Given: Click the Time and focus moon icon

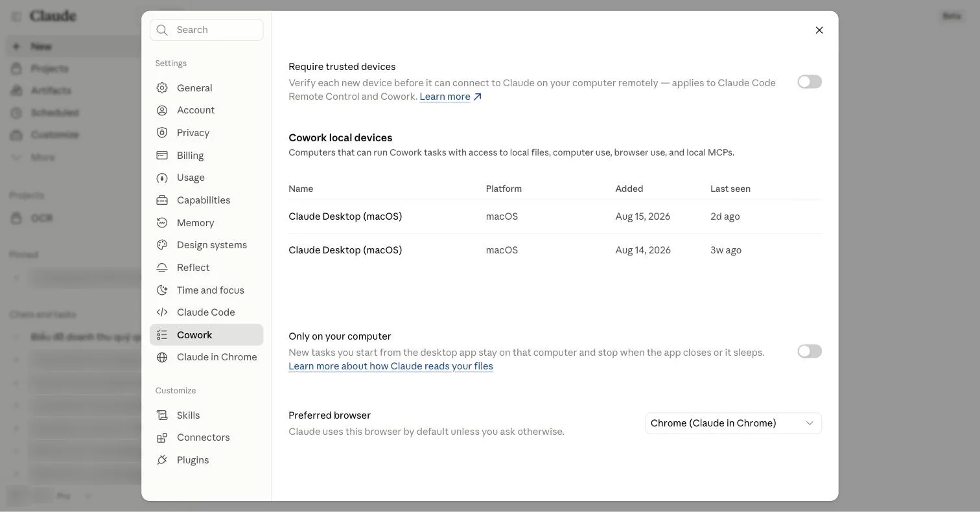Looking at the screenshot, I should tap(162, 290).
